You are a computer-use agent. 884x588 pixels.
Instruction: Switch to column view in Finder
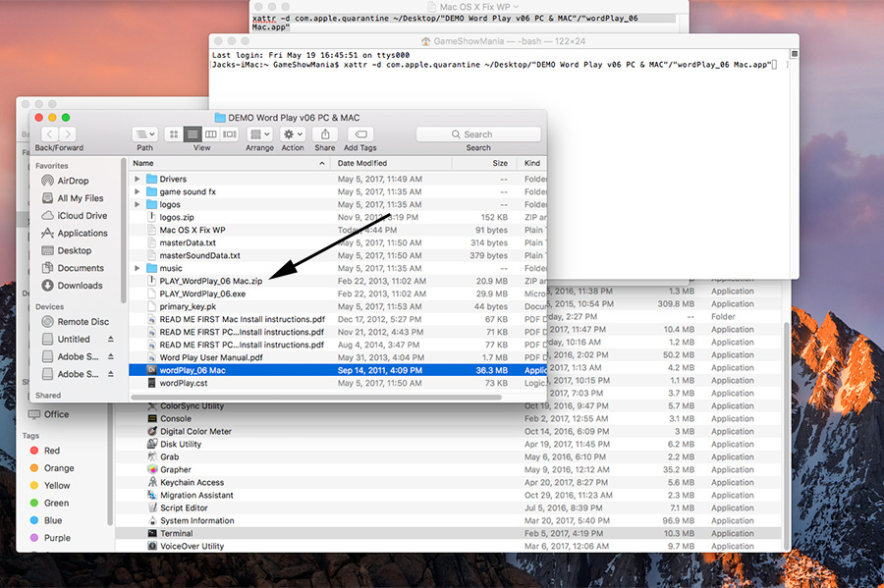click(x=210, y=134)
